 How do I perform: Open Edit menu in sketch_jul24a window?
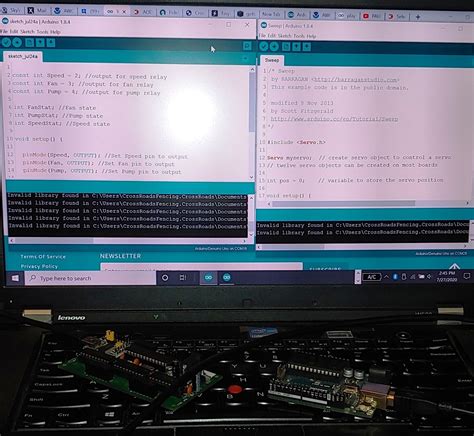pyautogui.click(x=14, y=32)
